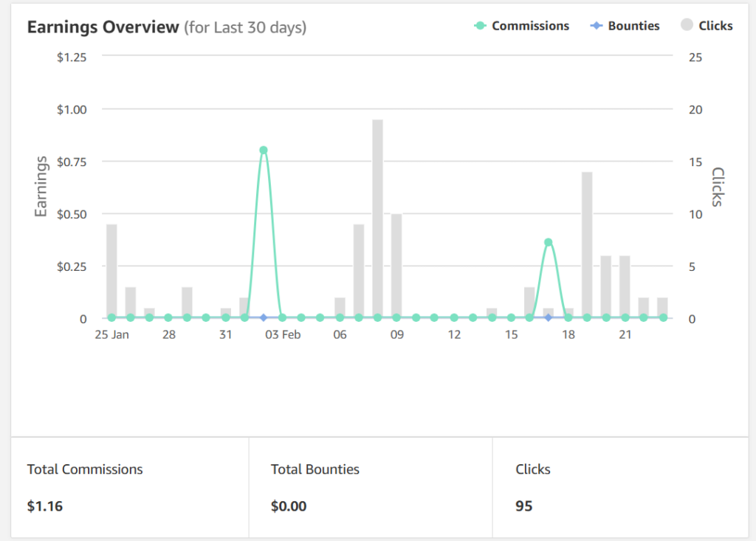Click the 03 Feb date label on the axis

(x=283, y=335)
